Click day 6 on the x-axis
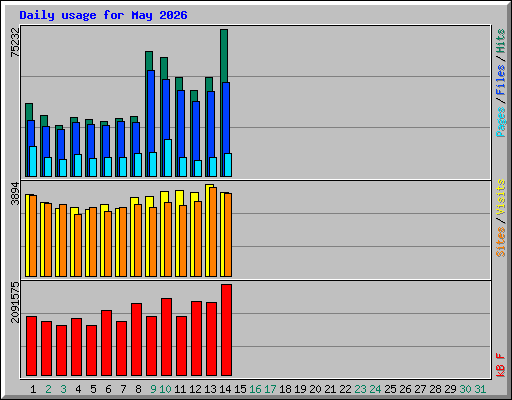512x400 pixels. (x=108, y=389)
